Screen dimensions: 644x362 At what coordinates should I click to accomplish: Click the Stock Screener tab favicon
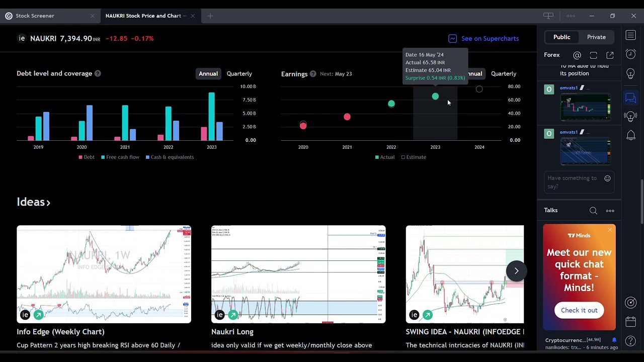click(9, 16)
